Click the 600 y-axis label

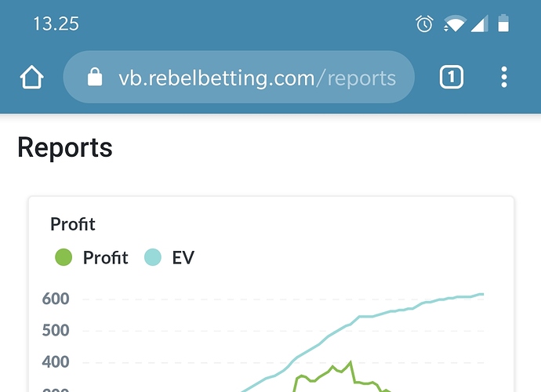(56, 299)
